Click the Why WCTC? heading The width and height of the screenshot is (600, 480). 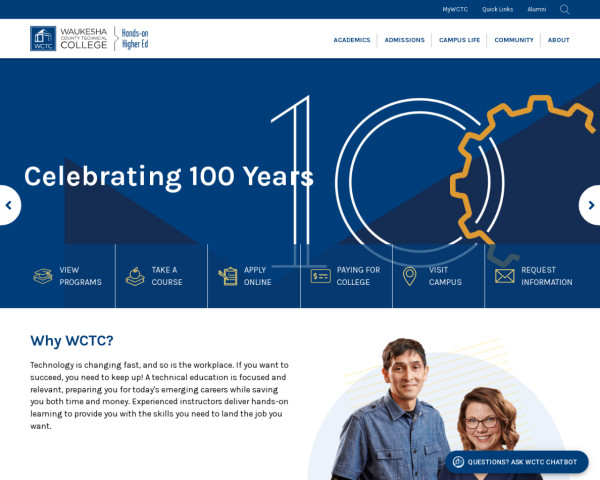[72, 340]
